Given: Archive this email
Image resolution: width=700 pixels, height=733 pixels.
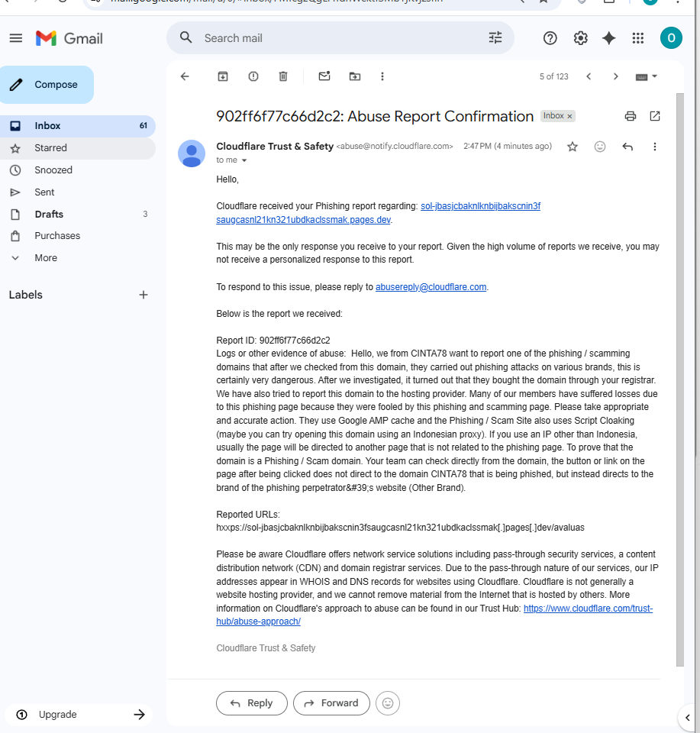Looking at the screenshot, I should point(223,76).
